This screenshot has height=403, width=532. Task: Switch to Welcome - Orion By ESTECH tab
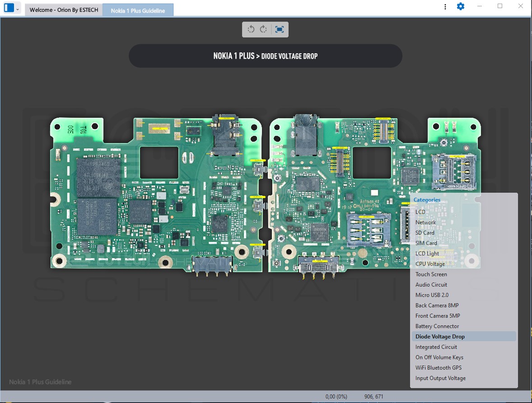point(64,10)
